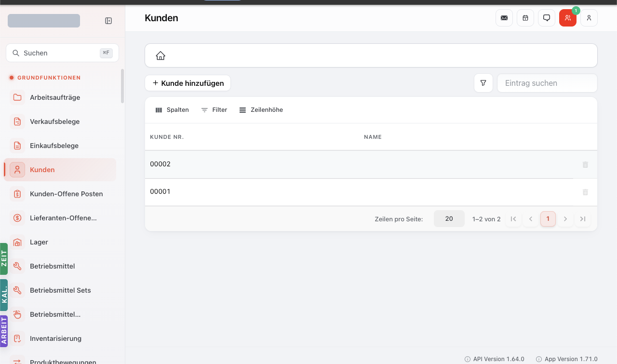
Task: Open the calendar icon in header
Action: coord(525,18)
